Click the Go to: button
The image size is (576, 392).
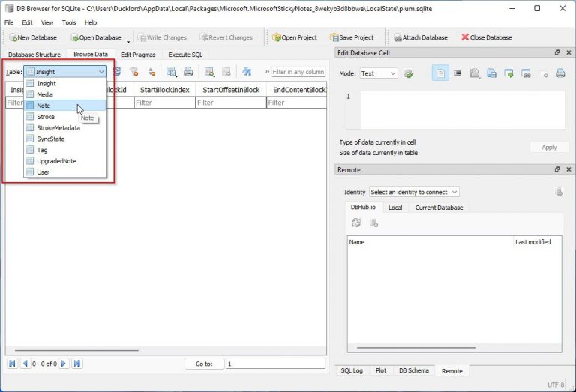(204, 364)
